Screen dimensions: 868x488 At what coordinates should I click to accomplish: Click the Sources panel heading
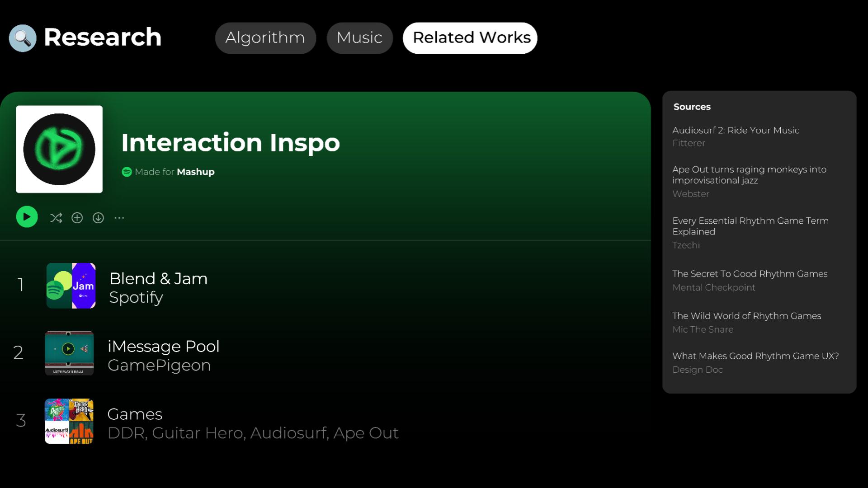[x=692, y=107]
